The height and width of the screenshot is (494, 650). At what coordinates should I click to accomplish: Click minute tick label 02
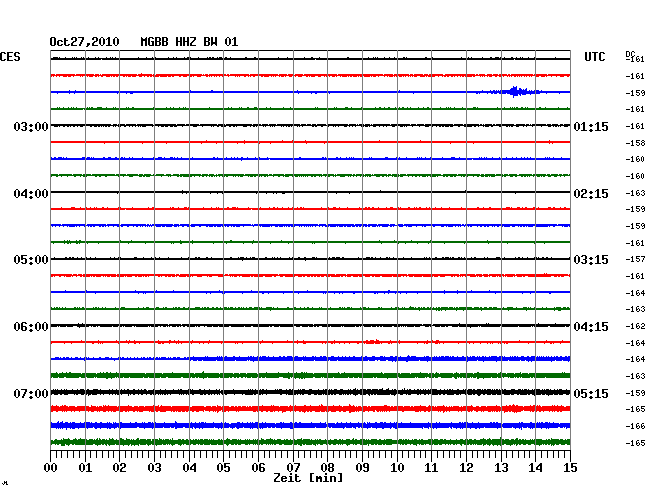[119, 467]
